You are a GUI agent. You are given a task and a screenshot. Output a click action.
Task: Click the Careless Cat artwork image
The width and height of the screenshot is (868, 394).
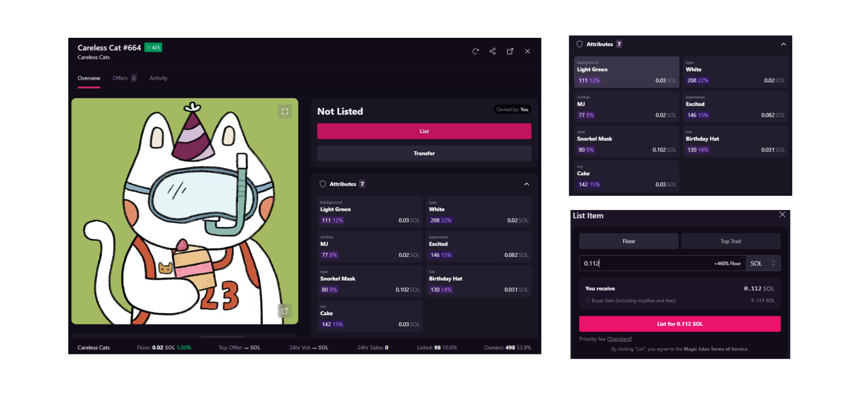tap(185, 211)
